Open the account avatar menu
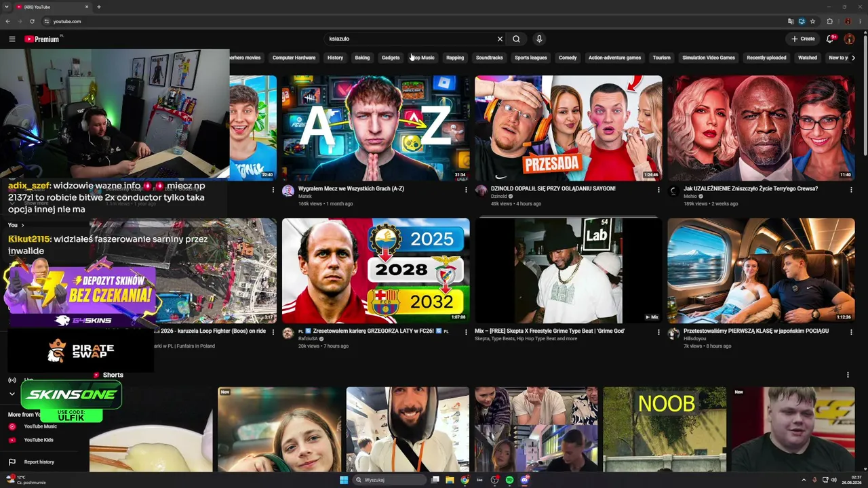This screenshot has height=488, width=868. point(849,39)
